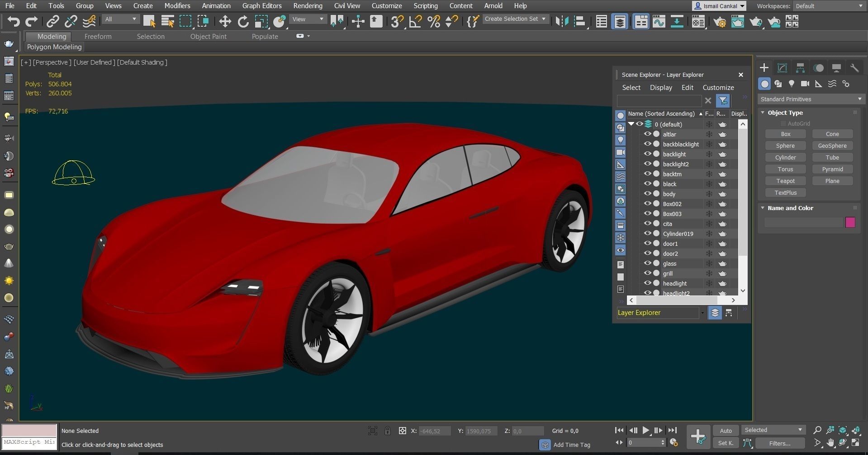
Task: Click the Zoom magnifier navigation icon
Action: [817, 430]
